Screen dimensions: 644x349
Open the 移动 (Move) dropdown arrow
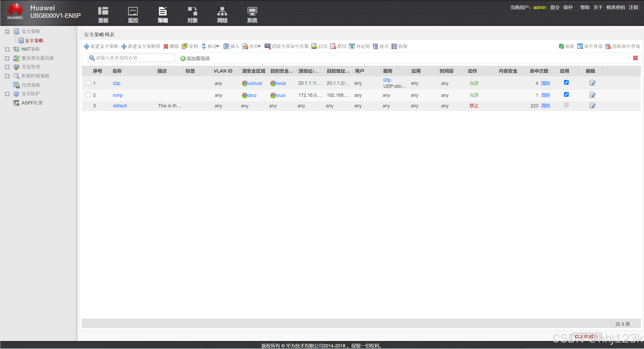[218, 46]
